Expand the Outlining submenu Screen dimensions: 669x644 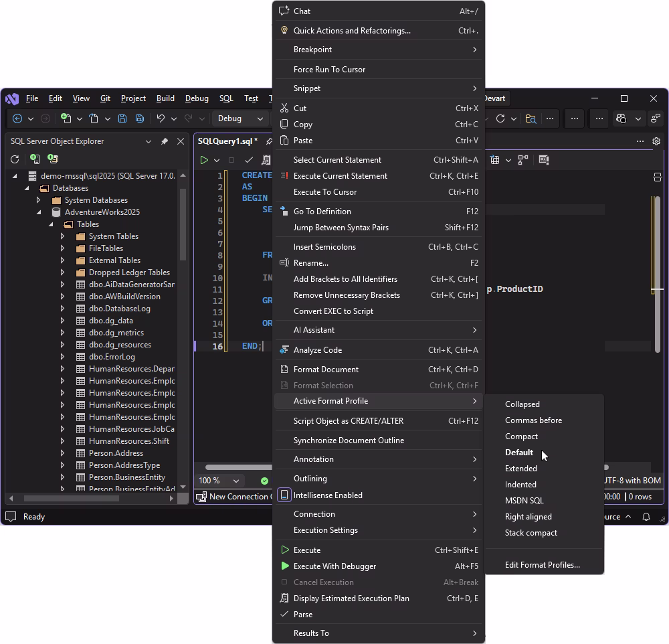click(379, 479)
